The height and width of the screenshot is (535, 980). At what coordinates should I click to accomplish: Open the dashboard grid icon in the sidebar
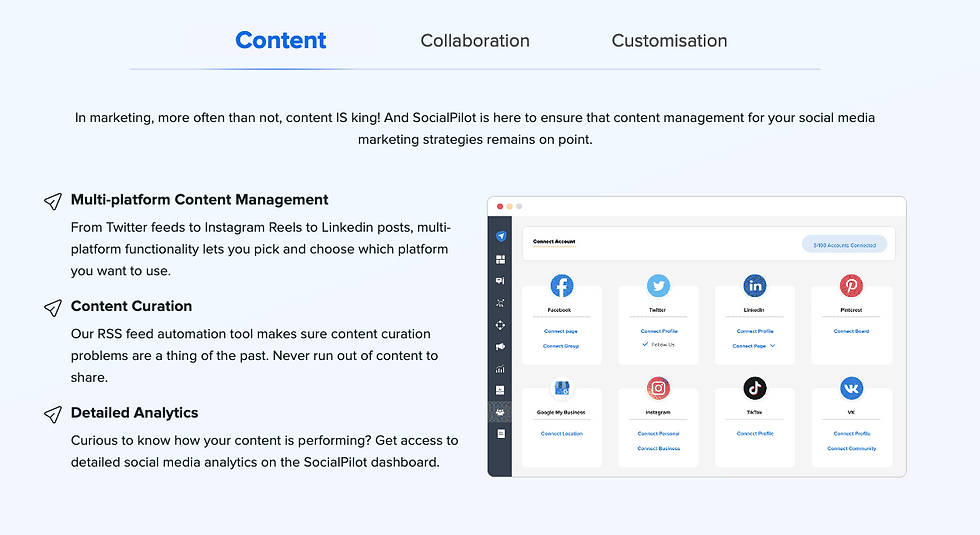(x=500, y=259)
